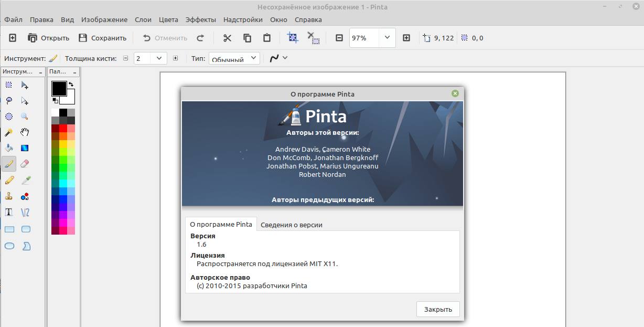Open the Эффекты menu

(201, 19)
